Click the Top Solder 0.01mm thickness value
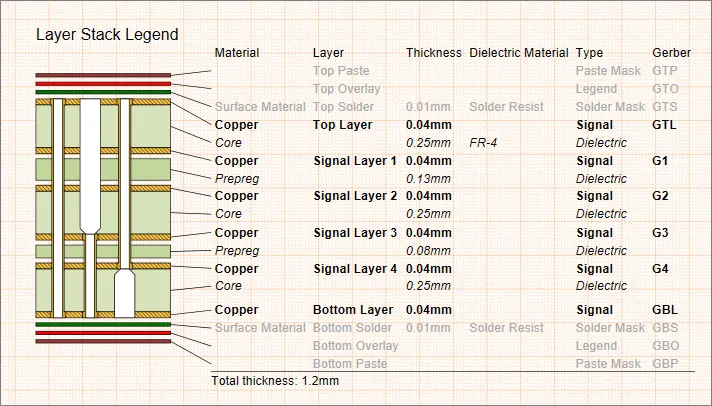The width and height of the screenshot is (712, 406). [428, 107]
